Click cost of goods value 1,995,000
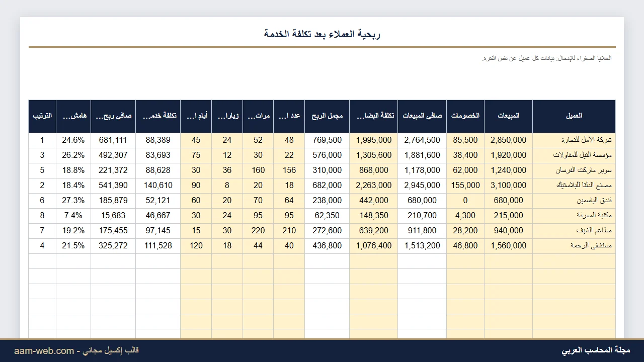The image size is (644, 362). coord(374,140)
